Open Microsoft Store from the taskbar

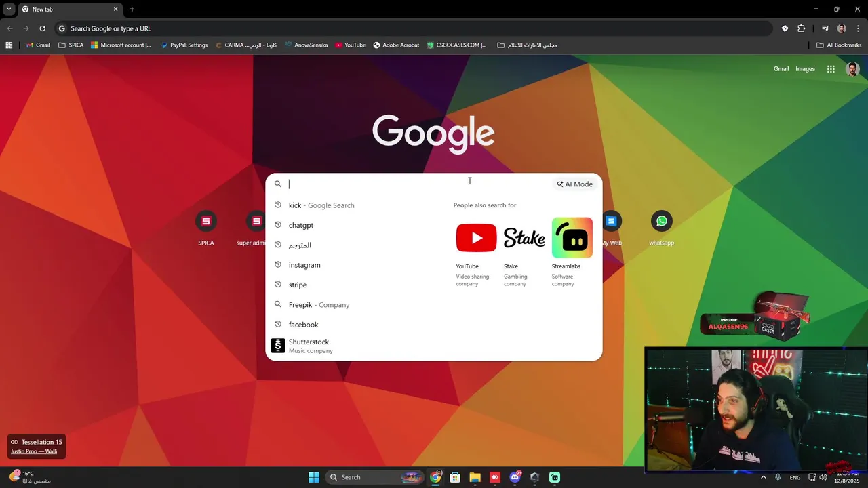[455, 477]
